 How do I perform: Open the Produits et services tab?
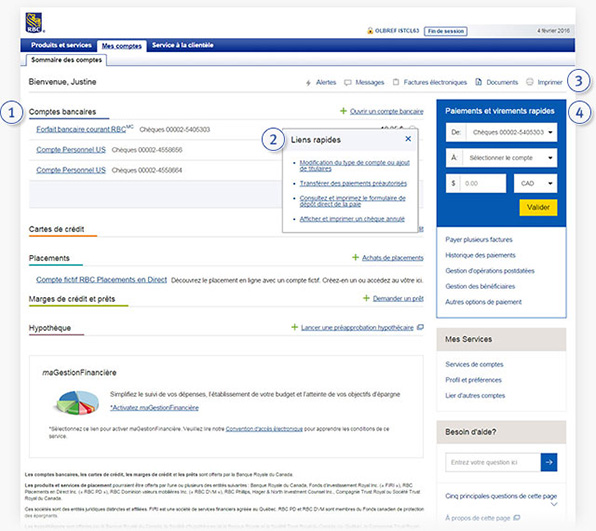pos(61,45)
